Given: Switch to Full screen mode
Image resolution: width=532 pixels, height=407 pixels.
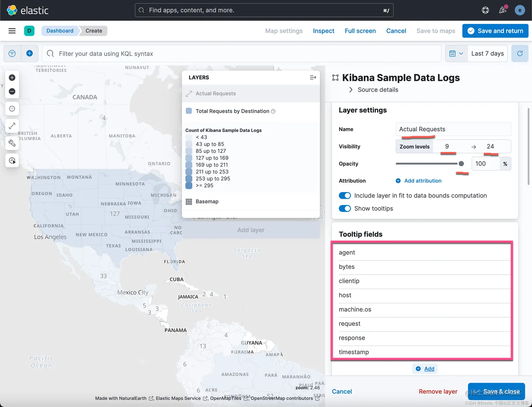Looking at the screenshot, I should pos(360,31).
